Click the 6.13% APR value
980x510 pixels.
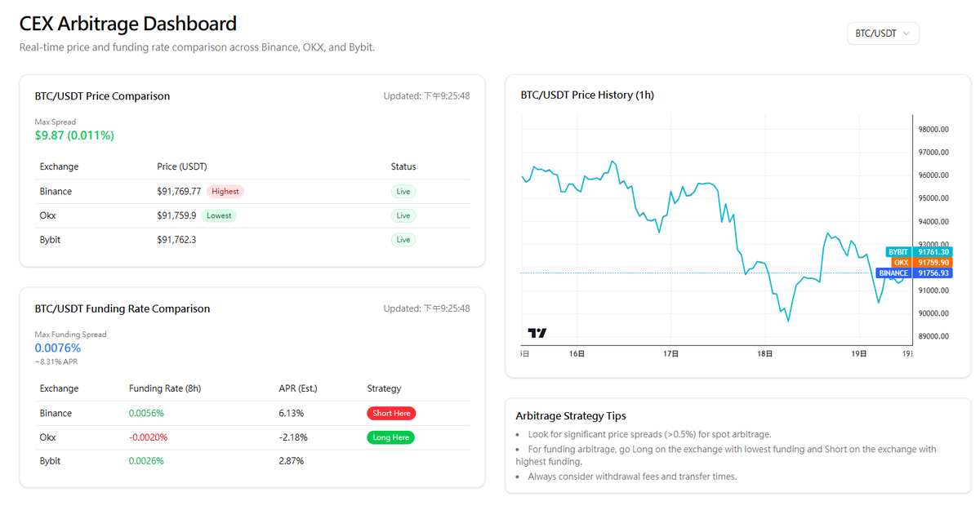pyautogui.click(x=292, y=414)
